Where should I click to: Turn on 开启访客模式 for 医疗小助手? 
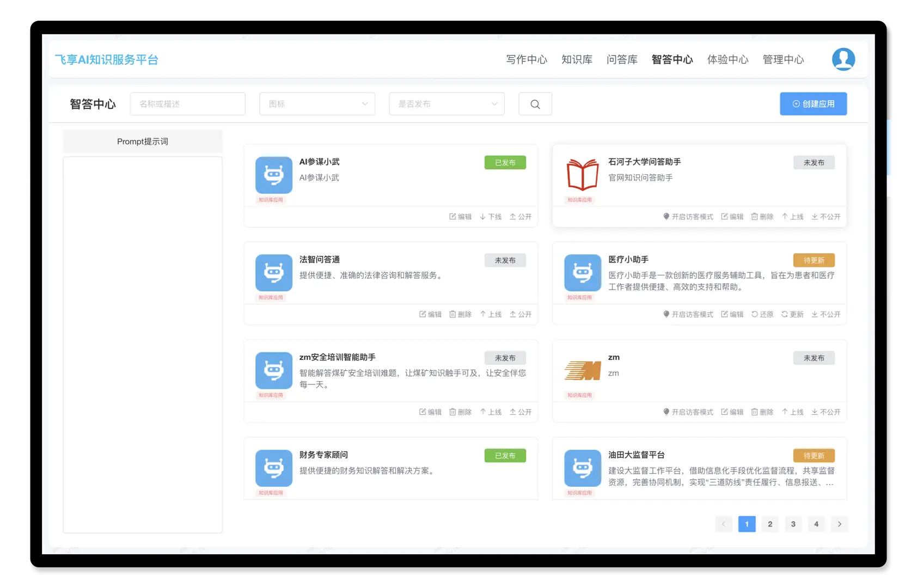(688, 314)
